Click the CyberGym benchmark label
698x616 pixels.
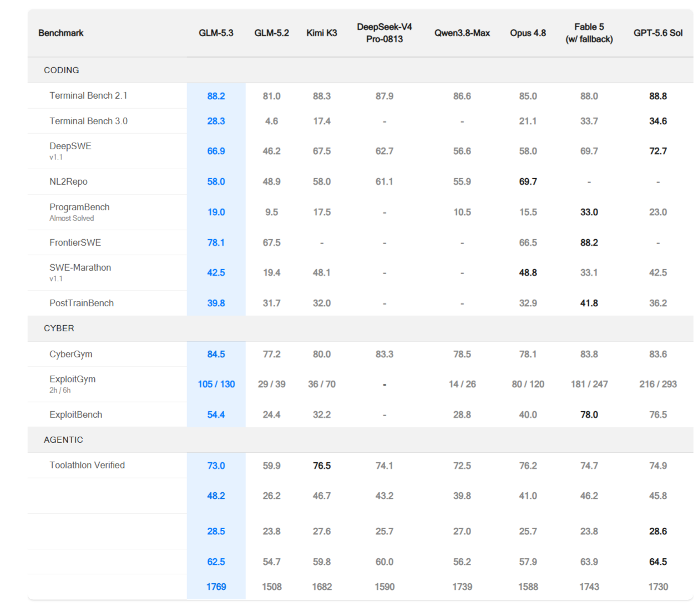[71, 354]
